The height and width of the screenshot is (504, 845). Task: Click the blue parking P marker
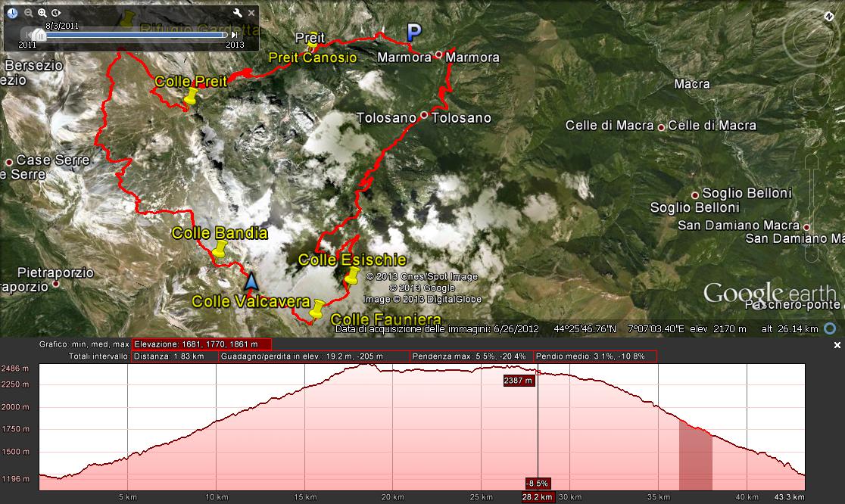click(x=413, y=33)
